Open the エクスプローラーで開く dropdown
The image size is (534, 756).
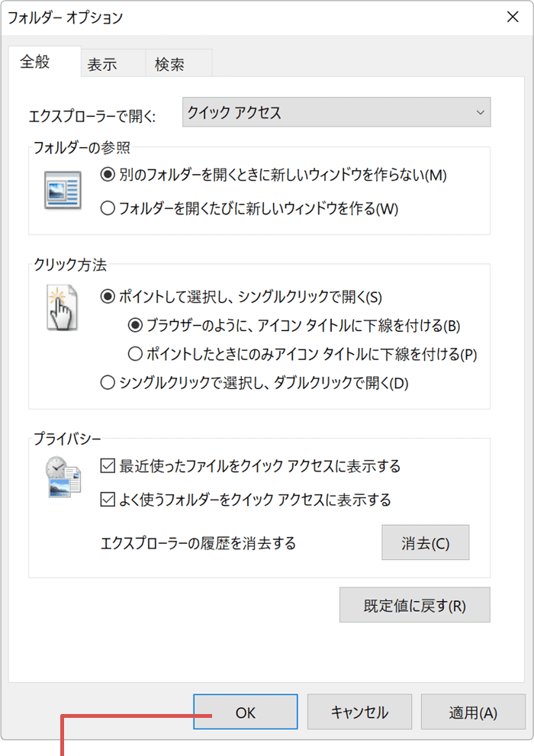point(336,112)
